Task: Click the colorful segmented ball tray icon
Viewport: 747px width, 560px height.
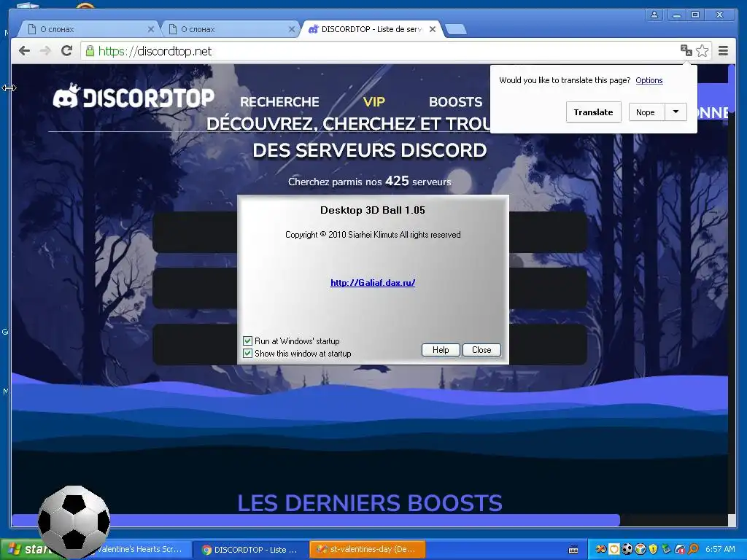Action: pos(640,550)
